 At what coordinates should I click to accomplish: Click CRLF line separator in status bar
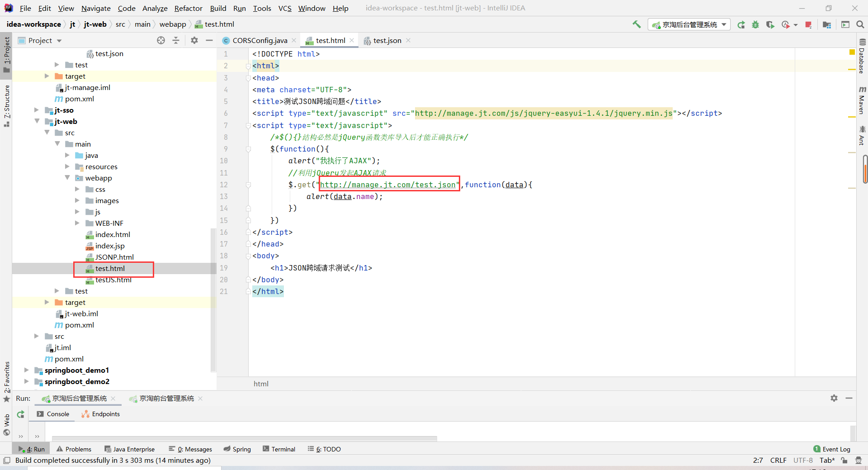click(x=778, y=461)
